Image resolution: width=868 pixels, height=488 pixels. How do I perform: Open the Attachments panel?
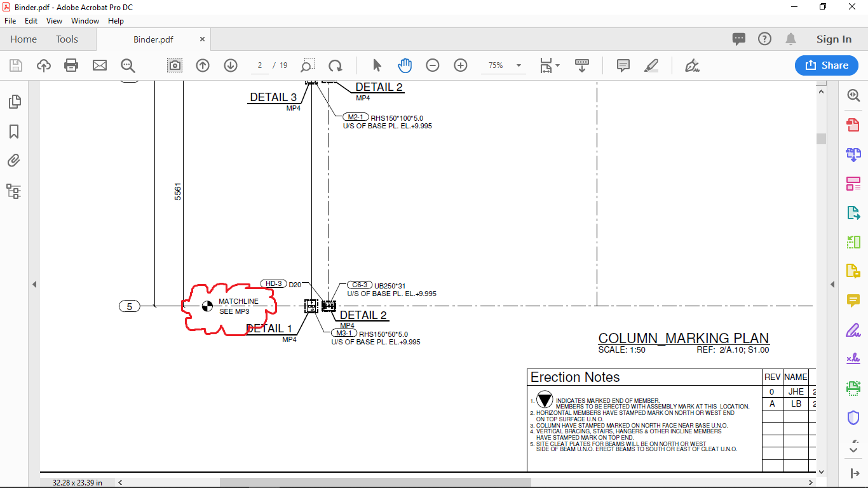[x=14, y=160]
